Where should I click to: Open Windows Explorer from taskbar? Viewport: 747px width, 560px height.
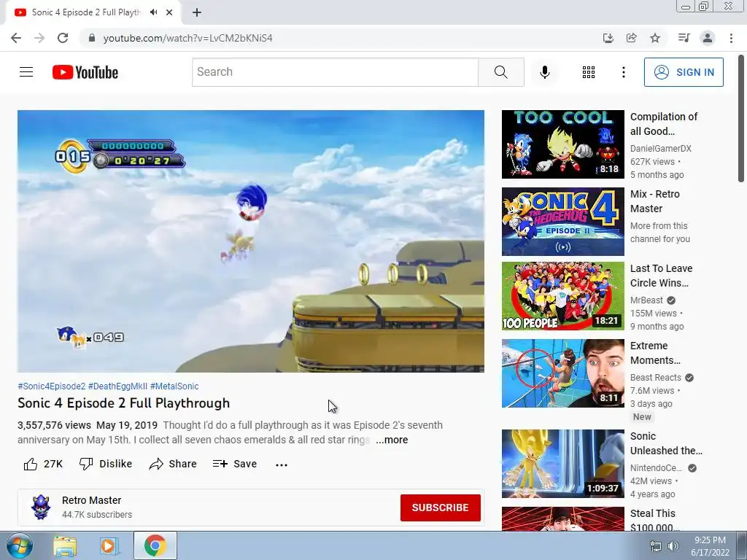pyautogui.click(x=64, y=545)
